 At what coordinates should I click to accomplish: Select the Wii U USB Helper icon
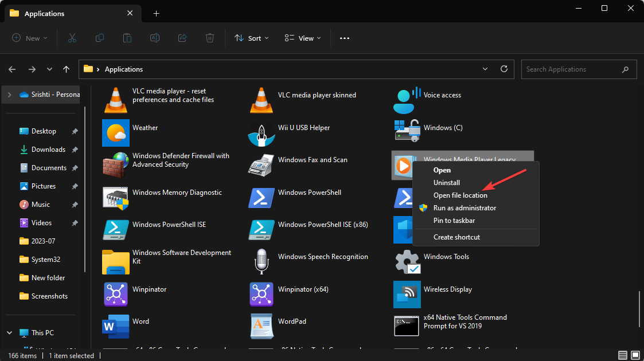(x=261, y=134)
